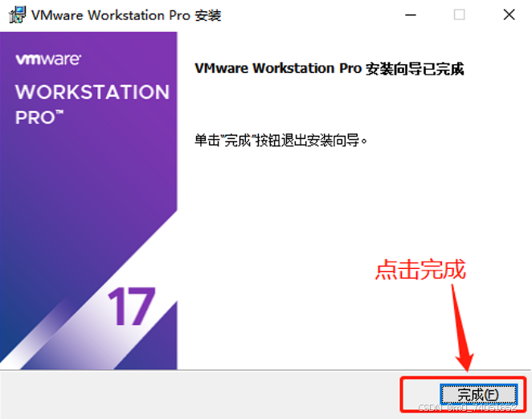Click the PRO™ label on the banner
The image size is (532, 419).
[39, 117]
